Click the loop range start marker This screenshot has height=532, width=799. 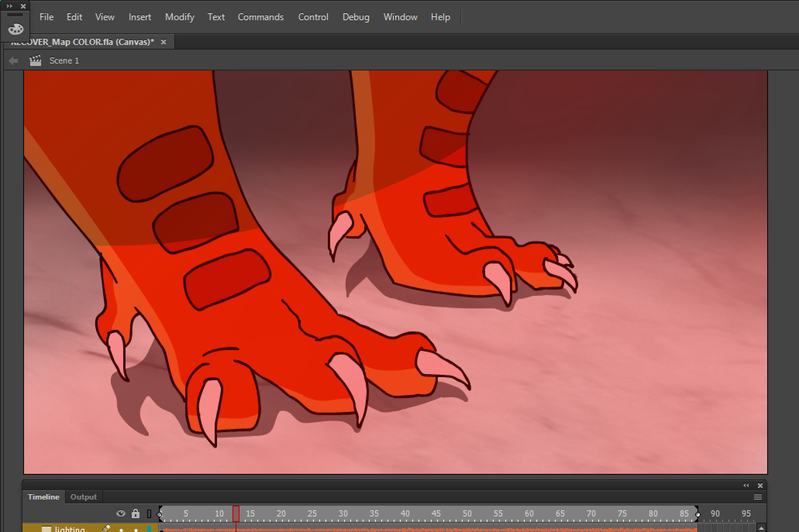160,514
